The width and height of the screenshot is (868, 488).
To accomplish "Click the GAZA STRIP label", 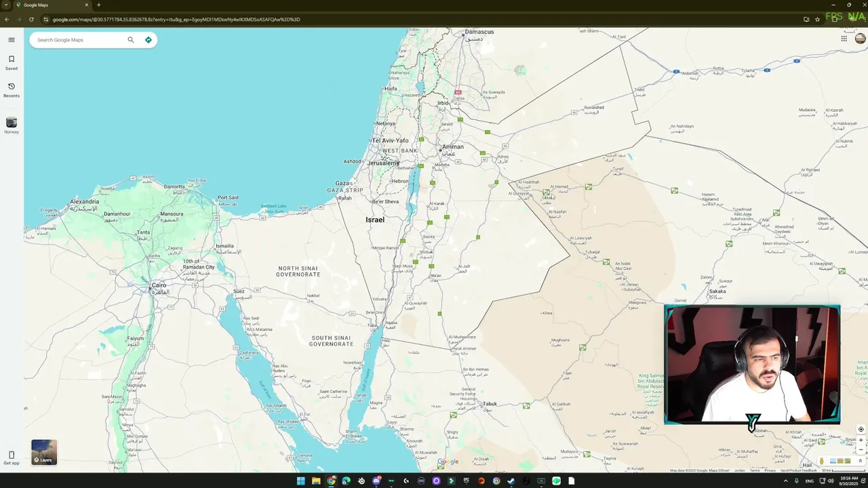I will pos(345,190).
